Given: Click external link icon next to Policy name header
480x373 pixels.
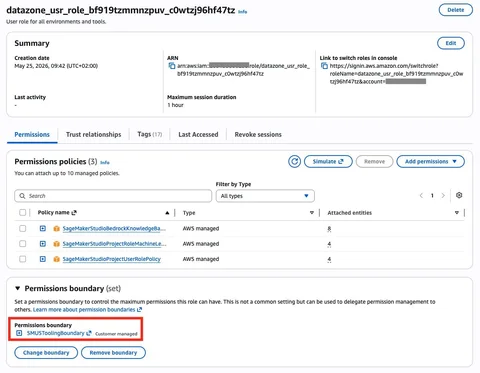Looking at the screenshot, I should (x=74, y=213).
